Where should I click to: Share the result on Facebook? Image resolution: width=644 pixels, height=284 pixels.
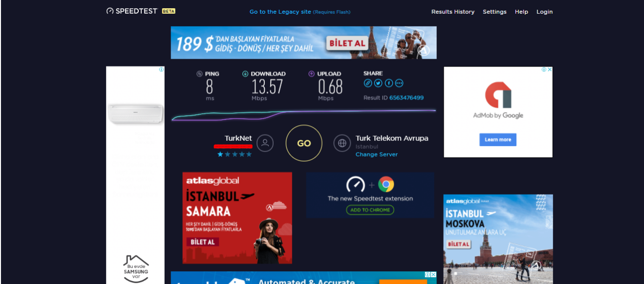click(x=389, y=83)
